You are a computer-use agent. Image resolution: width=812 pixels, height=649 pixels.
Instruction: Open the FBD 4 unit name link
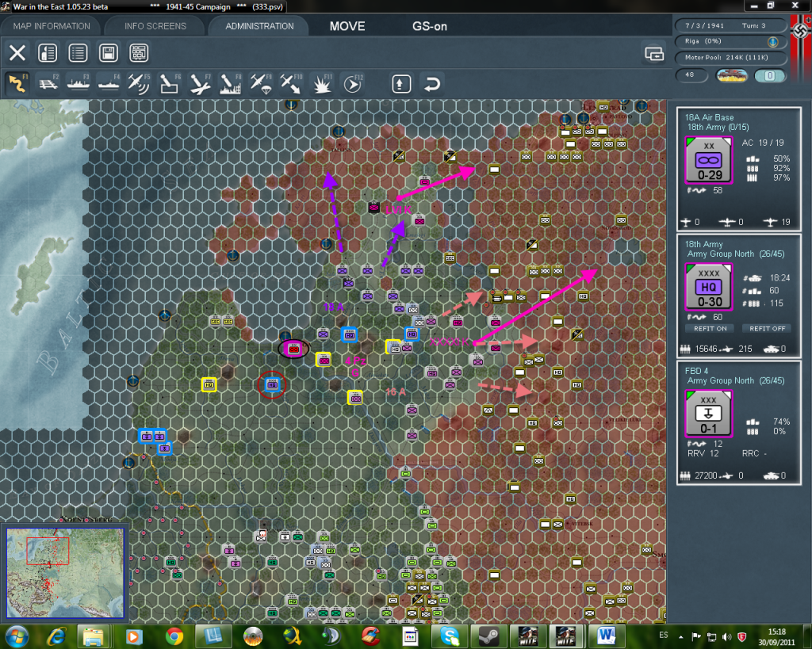696,371
